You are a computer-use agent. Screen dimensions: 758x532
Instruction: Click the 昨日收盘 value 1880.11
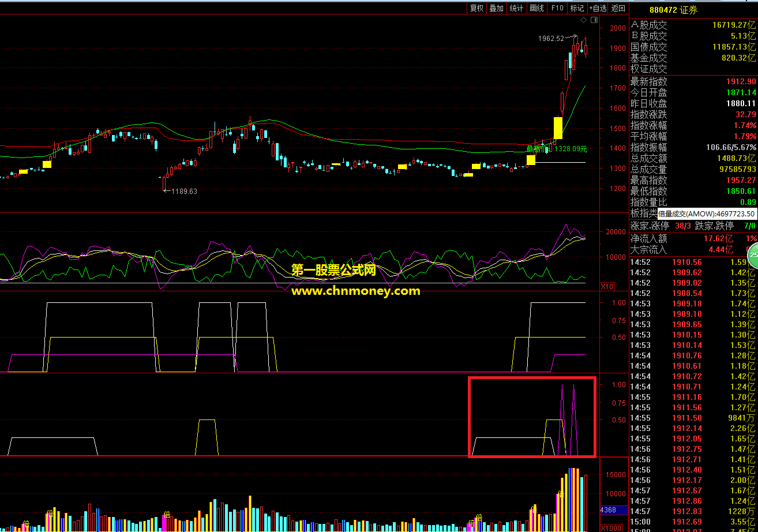click(x=741, y=103)
